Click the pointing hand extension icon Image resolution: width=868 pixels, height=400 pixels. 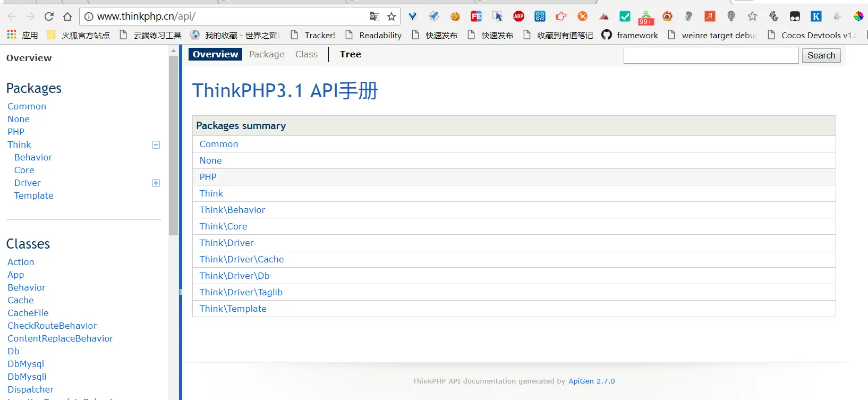tap(561, 16)
